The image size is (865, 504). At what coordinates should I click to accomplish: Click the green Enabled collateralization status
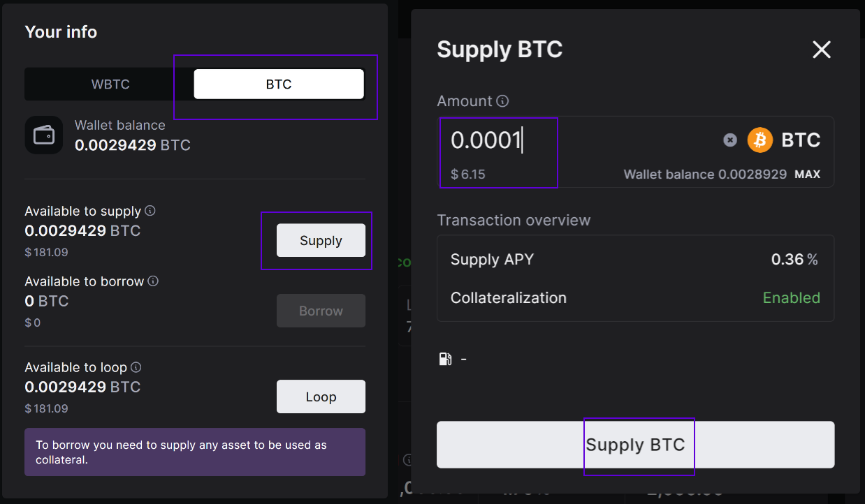tap(791, 298)
